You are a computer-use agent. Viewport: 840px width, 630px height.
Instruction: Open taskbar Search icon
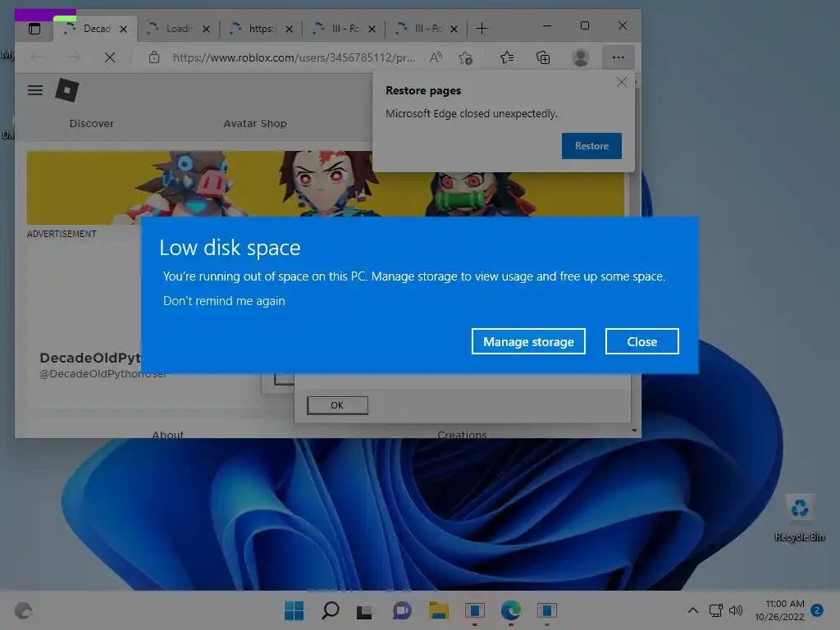pos(330,610)
